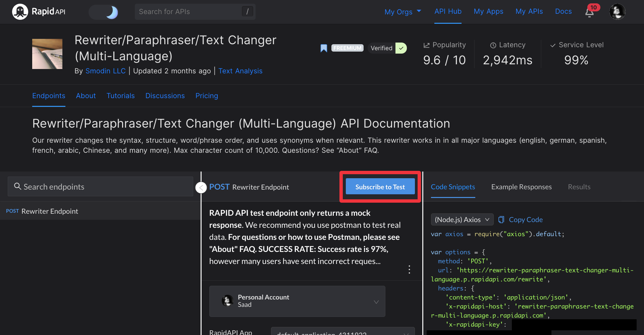This screenshot has width=644, height=335.
Task: Switch to the About tab
Action: (x=86, y=96)
